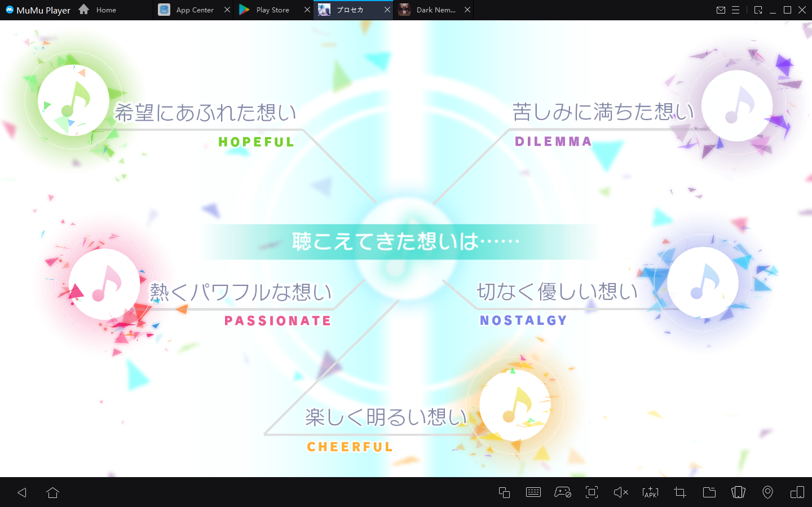This screenshot has width=812, height=507.
Task: Choose the 希望にあふれた想い option text
Action: tap(206, 113)
